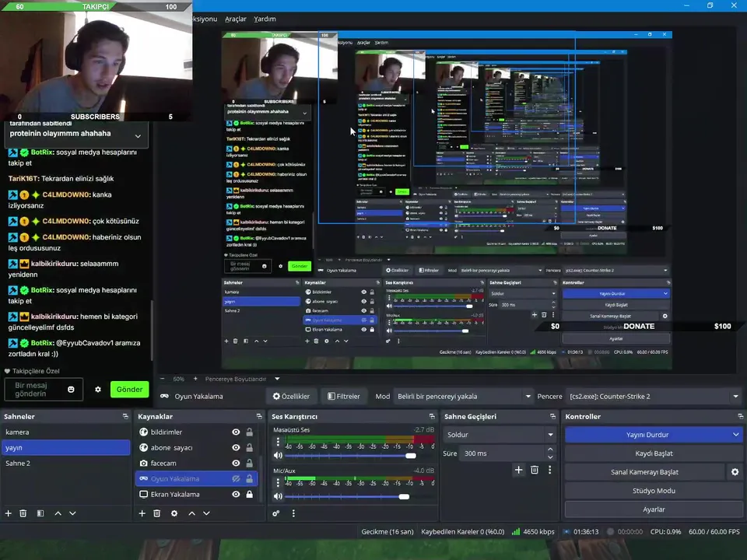
Task: Hide the facecam source
Action: [x=236, y=463]
